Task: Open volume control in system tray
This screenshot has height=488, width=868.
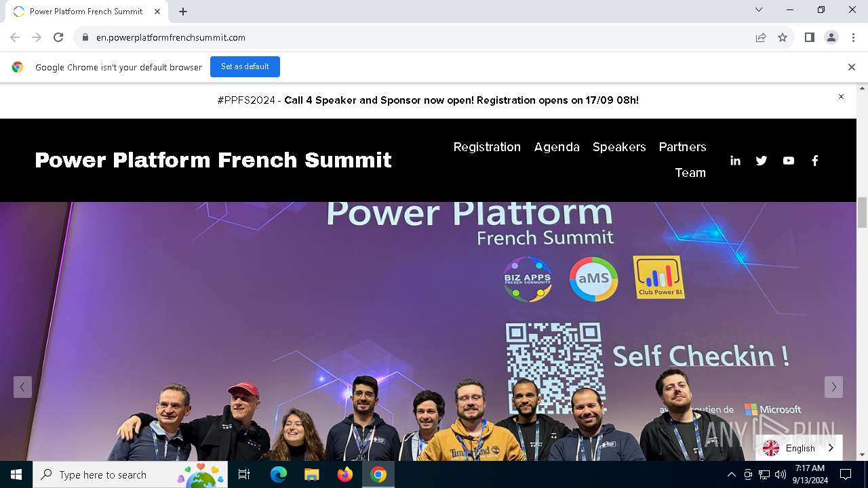Action: [x=781, y=474]
